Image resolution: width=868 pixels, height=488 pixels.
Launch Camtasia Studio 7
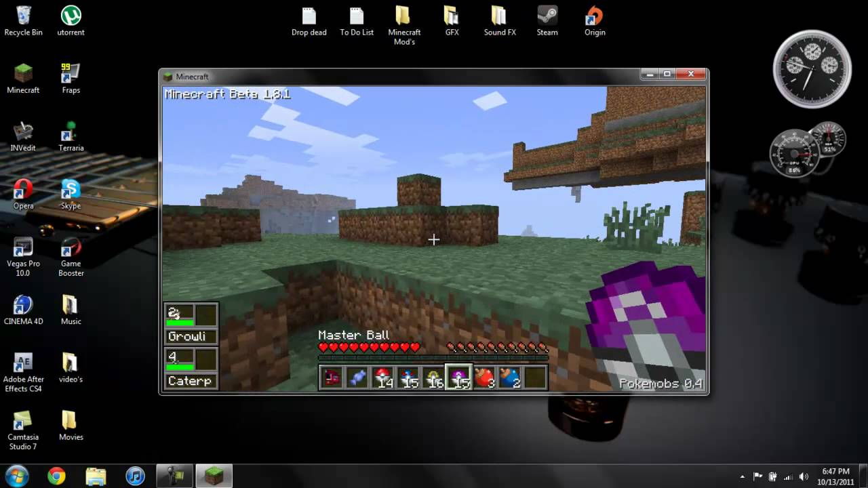[x=23, y=430]
